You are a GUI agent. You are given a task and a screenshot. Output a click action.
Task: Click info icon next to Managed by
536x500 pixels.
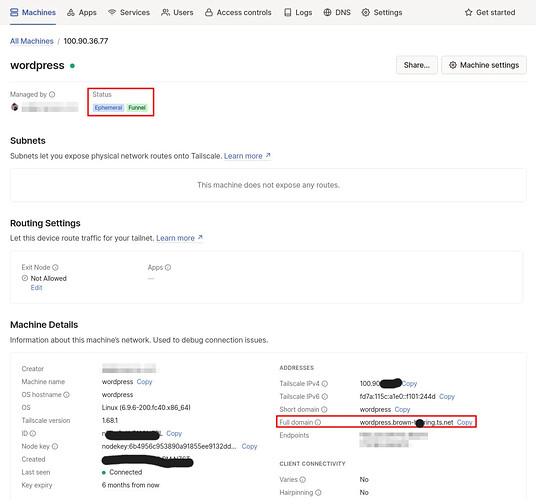(52, 94)
